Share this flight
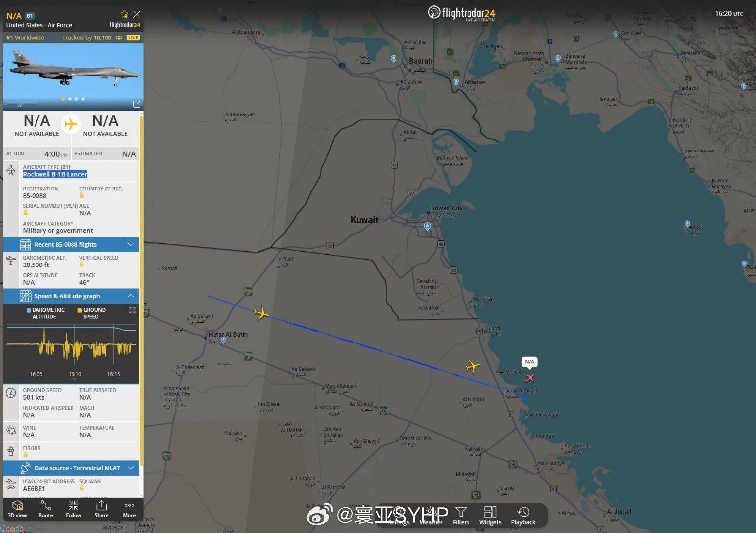 [101, 509]
